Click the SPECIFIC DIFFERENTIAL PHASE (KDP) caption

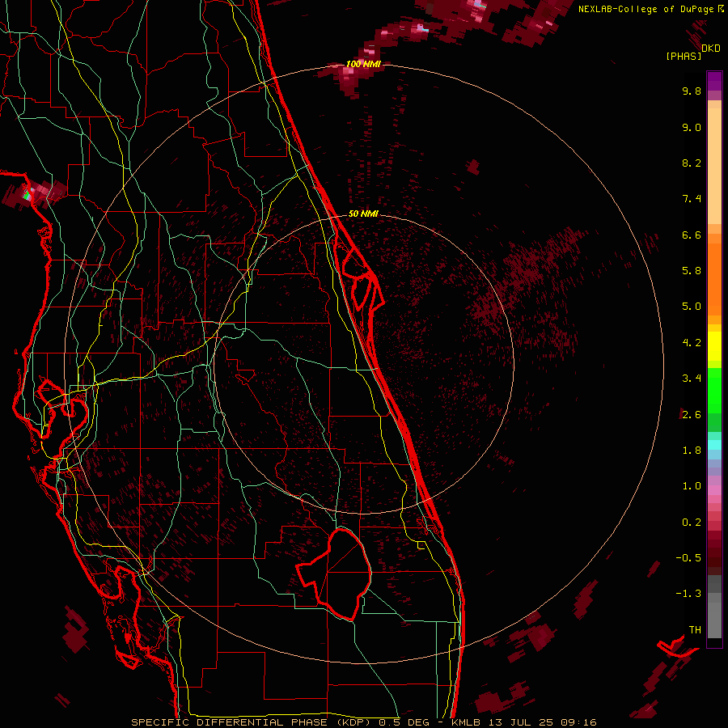click(252, 722)
